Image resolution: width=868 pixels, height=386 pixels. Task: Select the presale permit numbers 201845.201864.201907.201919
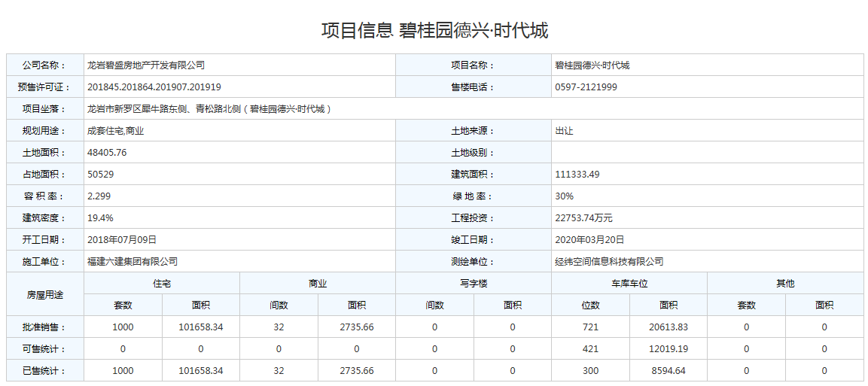[154, 87]
